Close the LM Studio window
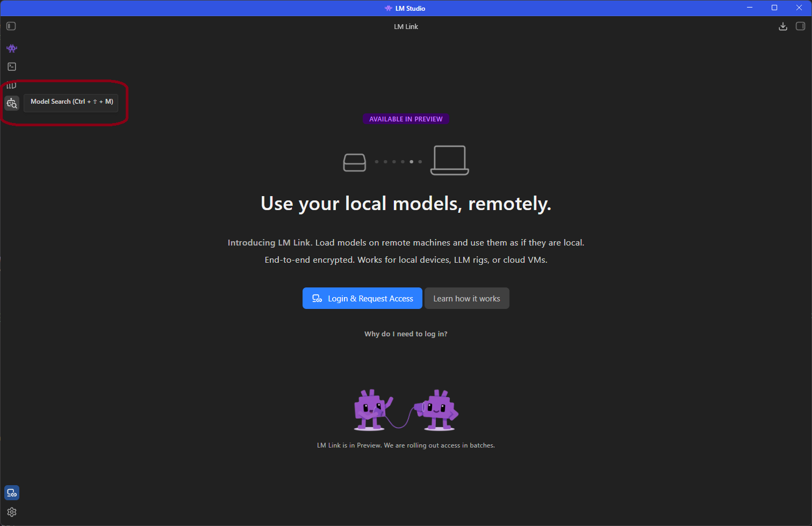This screenshot has width=812, height=526. (x=799, y=8)
